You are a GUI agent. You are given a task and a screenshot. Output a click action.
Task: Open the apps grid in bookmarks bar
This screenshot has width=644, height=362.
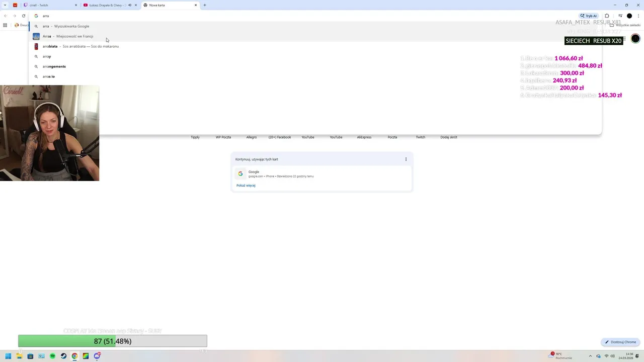[5, 25]
